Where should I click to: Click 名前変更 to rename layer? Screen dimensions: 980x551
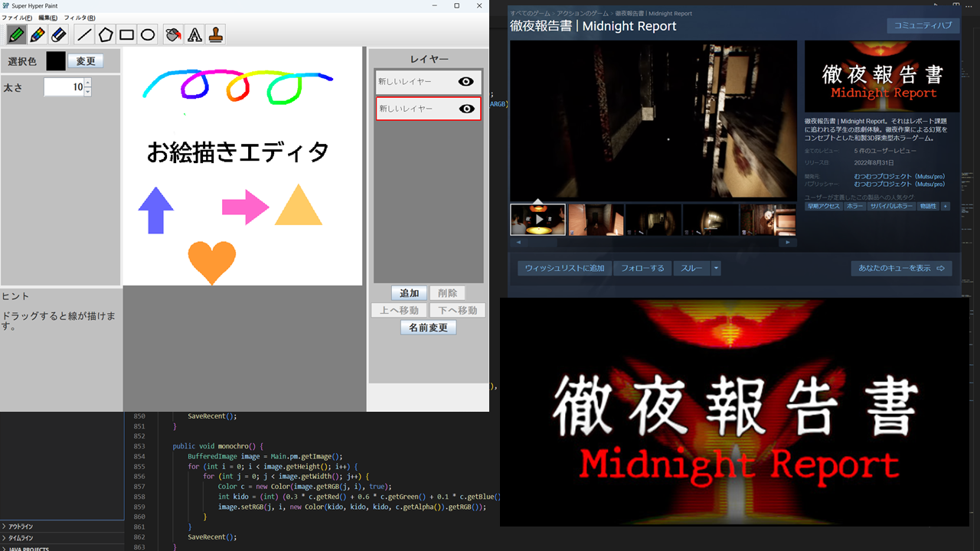click(x=428, y=328)
